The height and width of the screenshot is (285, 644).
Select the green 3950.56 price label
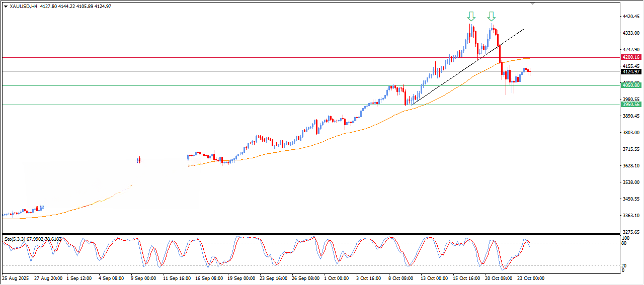tap(630, 105)
